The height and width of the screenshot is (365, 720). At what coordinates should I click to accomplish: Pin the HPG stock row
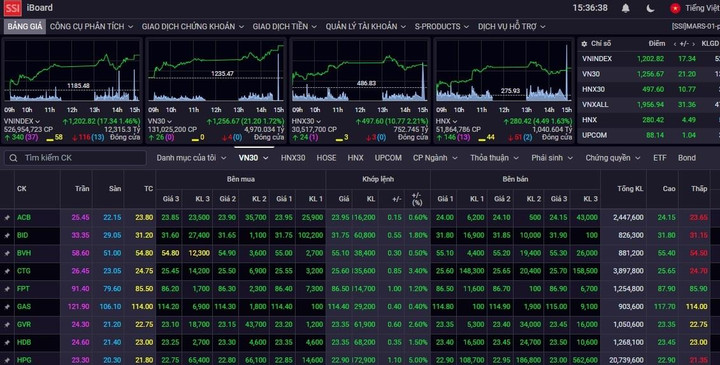pyautogui.click(x=7, y=360)
